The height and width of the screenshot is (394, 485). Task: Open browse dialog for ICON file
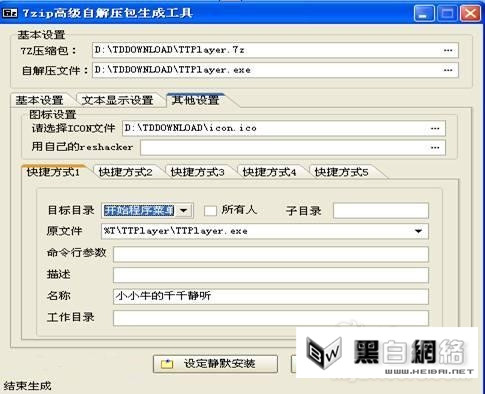point(435,128)
